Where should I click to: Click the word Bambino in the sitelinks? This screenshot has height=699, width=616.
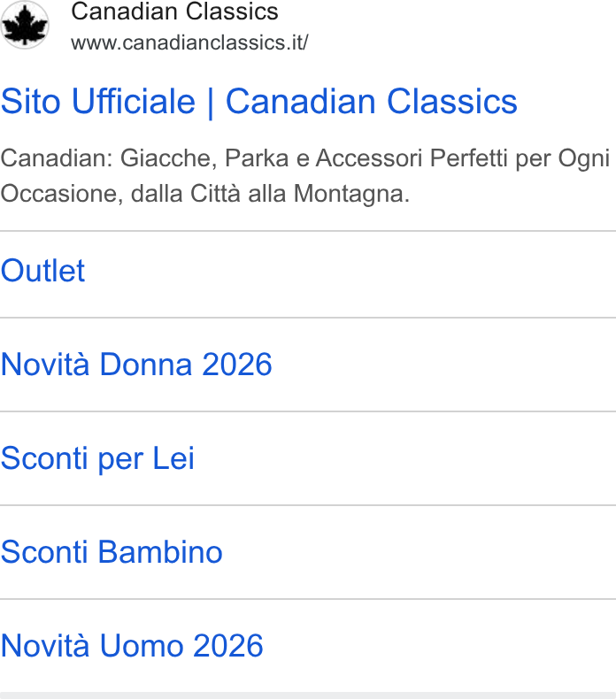(159, 552)
